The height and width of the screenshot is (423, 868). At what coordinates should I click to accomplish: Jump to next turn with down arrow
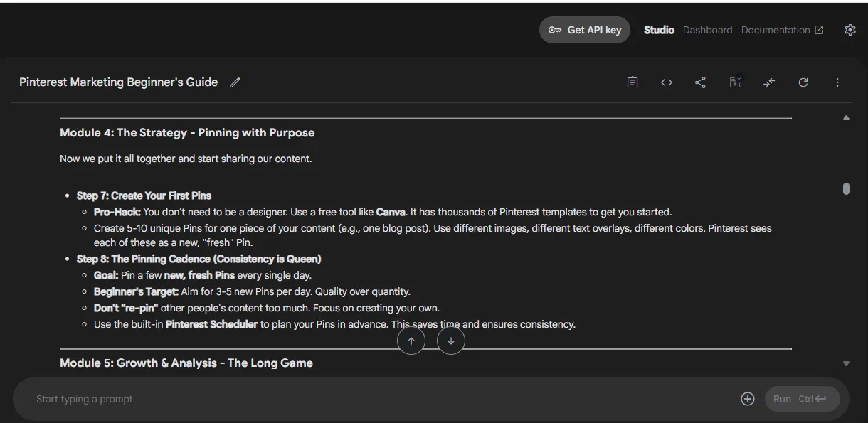pos(451,341)
